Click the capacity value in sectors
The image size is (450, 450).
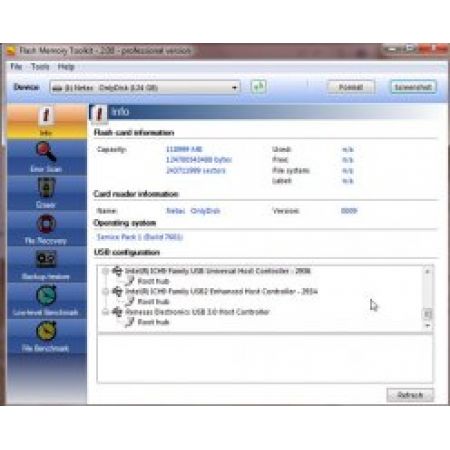[196, 171]
